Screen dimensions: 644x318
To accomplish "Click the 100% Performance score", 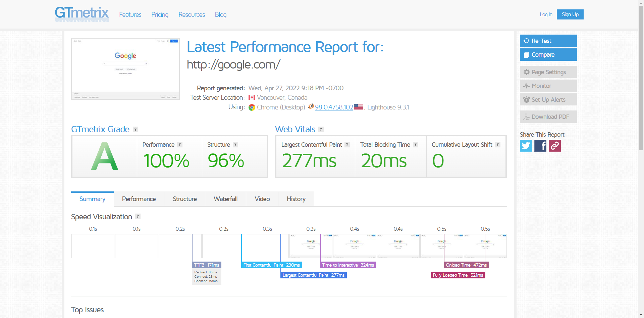I will [166, 161].
